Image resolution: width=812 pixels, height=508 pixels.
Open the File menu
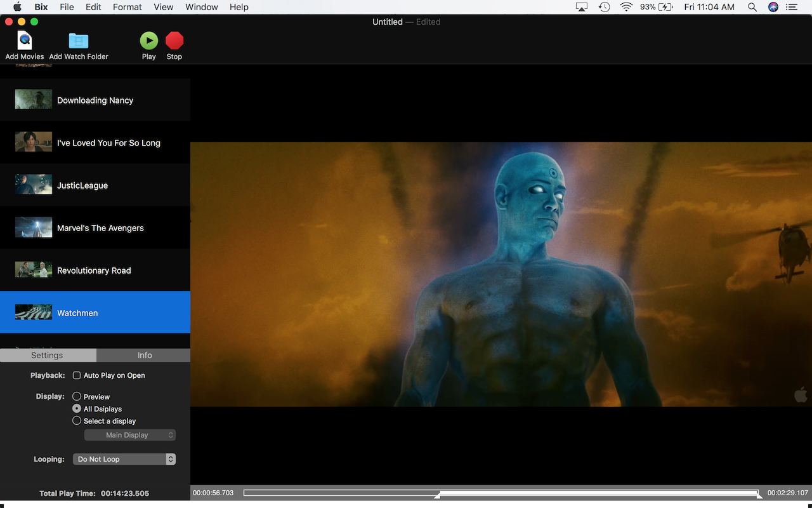point(67,7)
